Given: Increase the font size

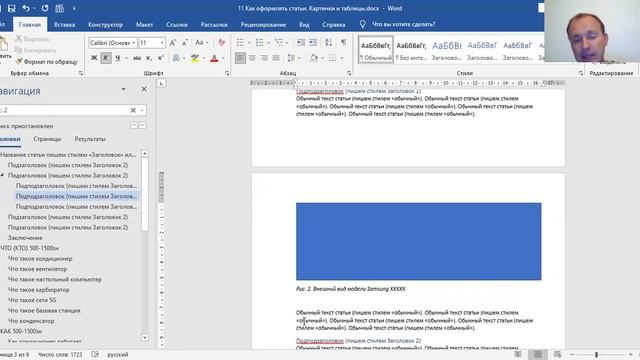Looking at the screenshot, I should point(173,43).
